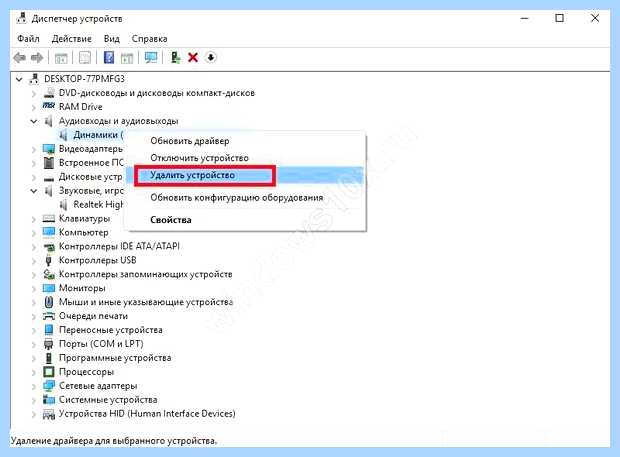Click the Help question-mark toolbar icon
Image resolution: width=620 pixels, height=457 pixels.
(x=109, y=58)
